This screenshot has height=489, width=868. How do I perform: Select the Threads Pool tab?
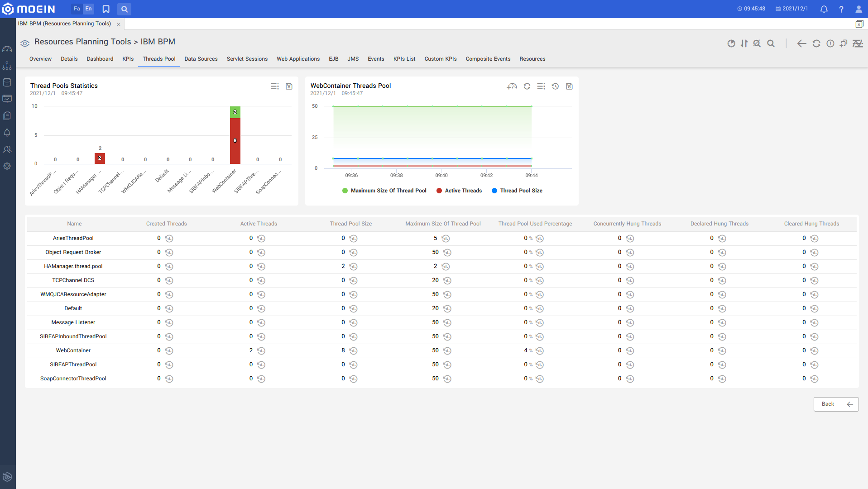159,59
